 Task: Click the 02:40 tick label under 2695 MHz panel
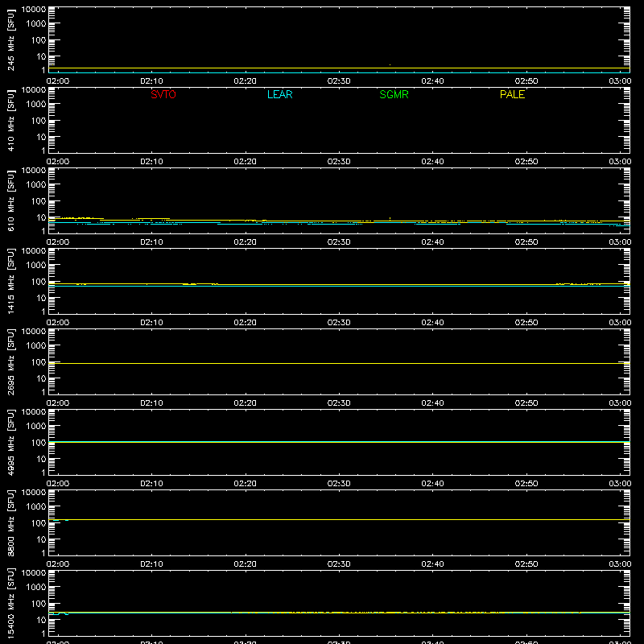(432, 403)
